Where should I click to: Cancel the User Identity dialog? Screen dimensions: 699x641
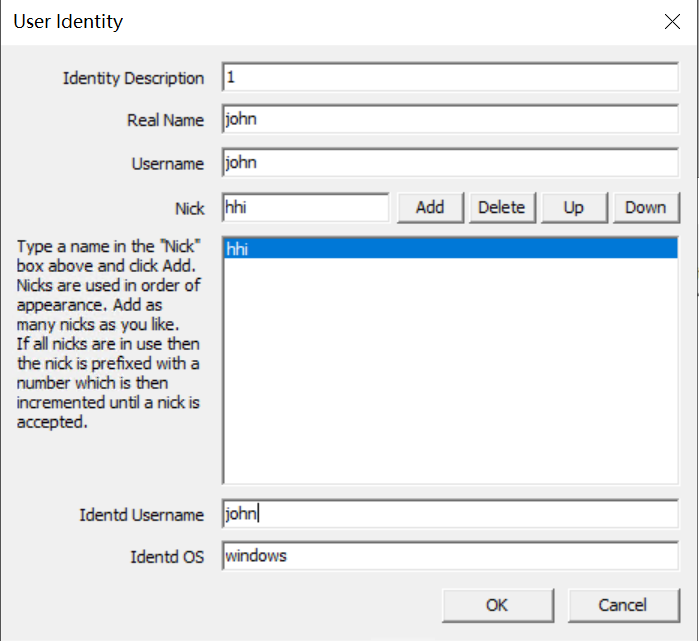click(x=624, y=605)
